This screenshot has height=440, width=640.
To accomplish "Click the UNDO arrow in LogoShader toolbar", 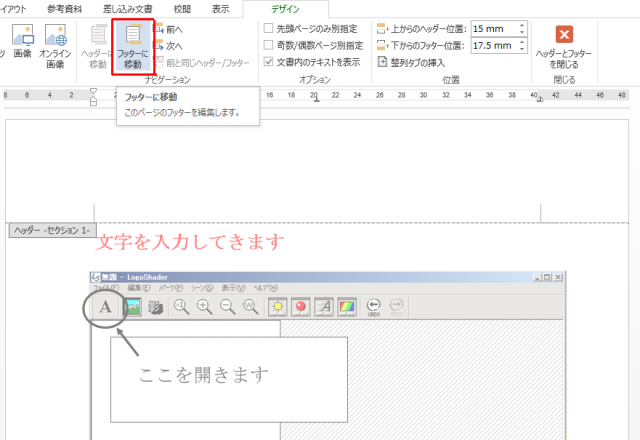I will [373, 307].
